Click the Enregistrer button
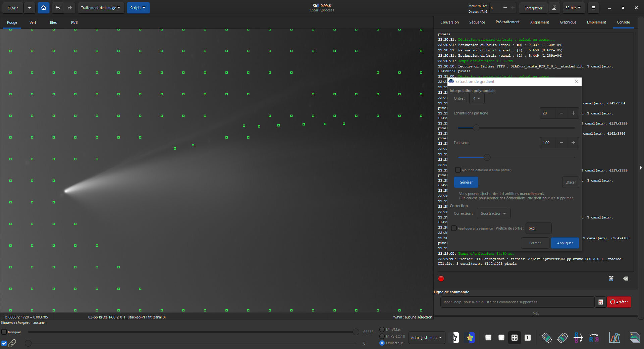The image size is (644, 349). [533, 8]
